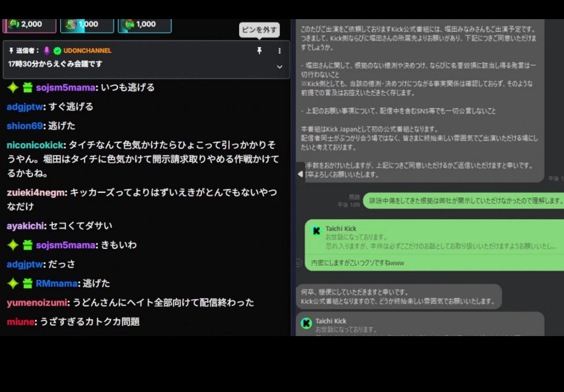Viewport: 564px width, 392px height.
Task: Open sojsm5mama username on いつも逃げる message
Action: tap(66, 87)
